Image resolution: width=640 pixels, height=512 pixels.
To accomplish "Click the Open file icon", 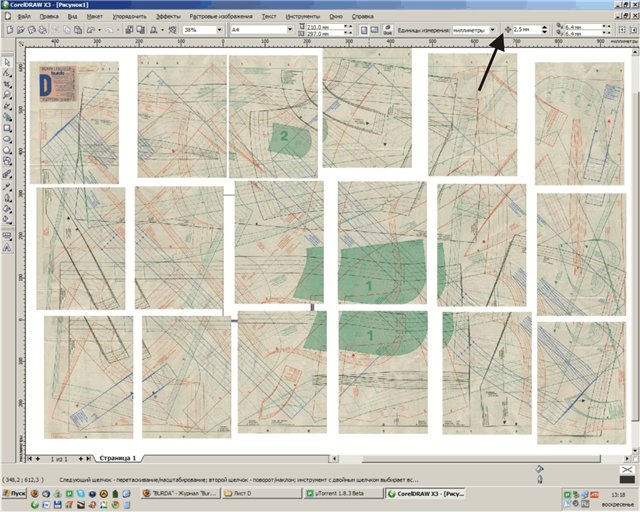I will click(x=20, y=30).
